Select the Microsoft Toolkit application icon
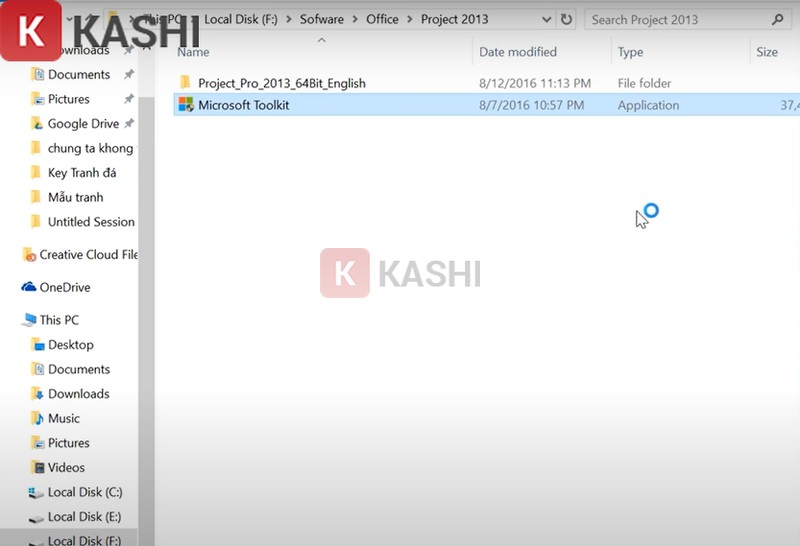Screen dimensions: 800x546 [x=186, y=105]
